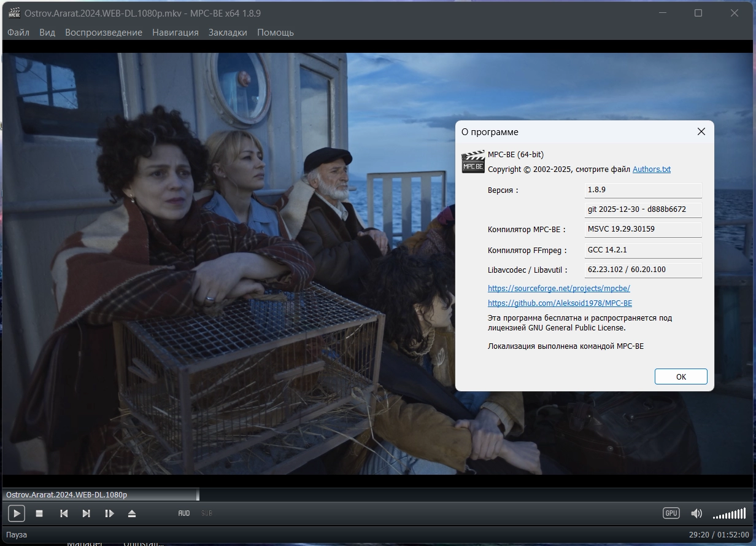This screenshot has width=756, height=546.
Task: Click the Компилятор FFmpeg label
Action: click(x=527, y=251)
